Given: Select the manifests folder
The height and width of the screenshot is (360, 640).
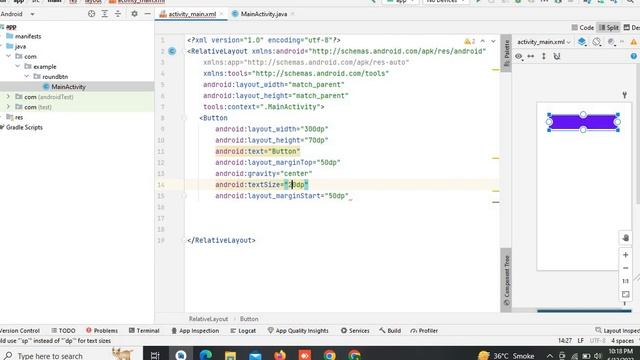Looking at the screenshot, I should (x=28, y=36).
